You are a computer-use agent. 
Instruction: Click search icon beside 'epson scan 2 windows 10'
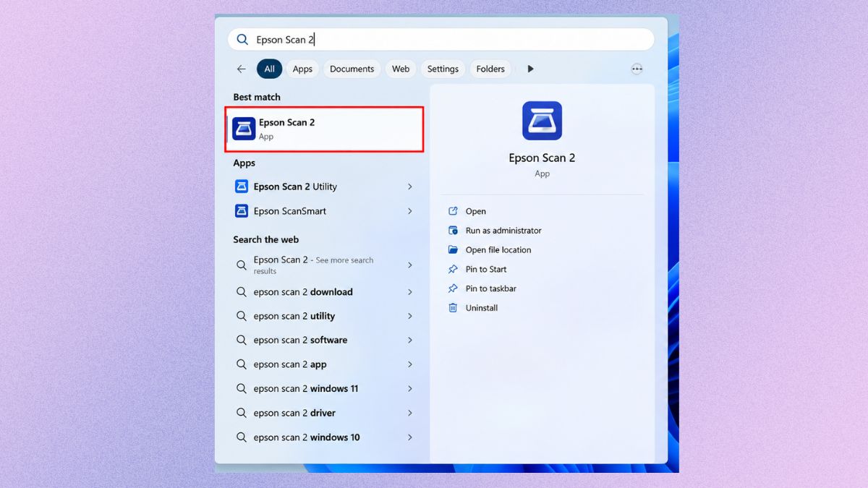coord(242,437)
